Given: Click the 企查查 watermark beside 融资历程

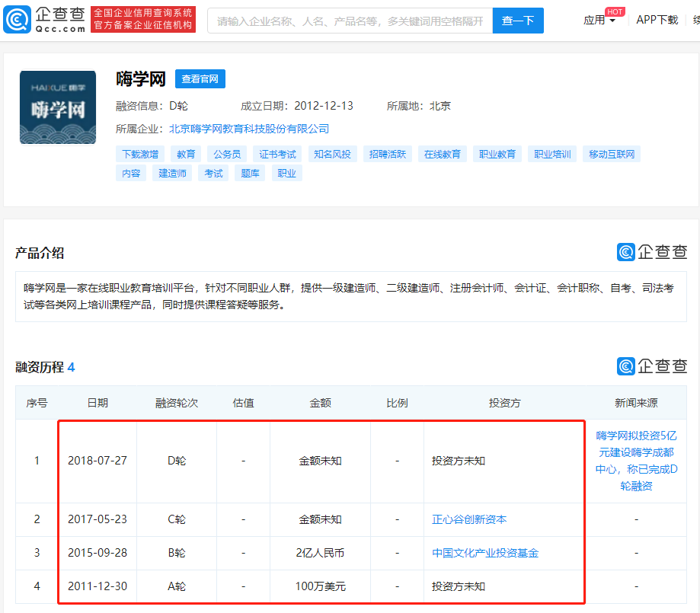Looking at the screenshot, I should pos(652,366).
